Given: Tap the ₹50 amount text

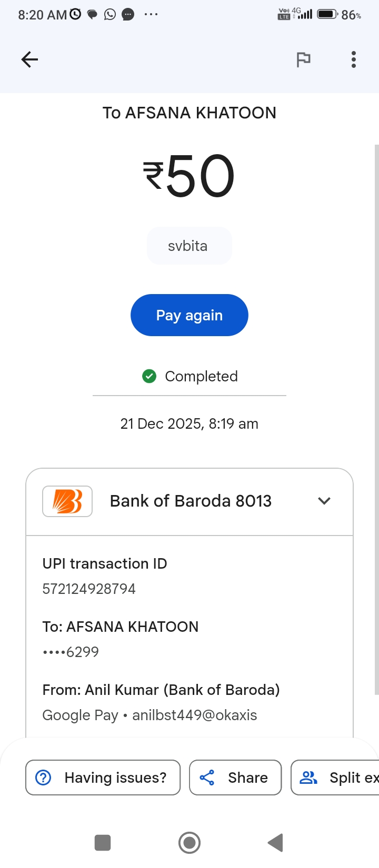Looking at the screenshot, I should click(189, 176).
